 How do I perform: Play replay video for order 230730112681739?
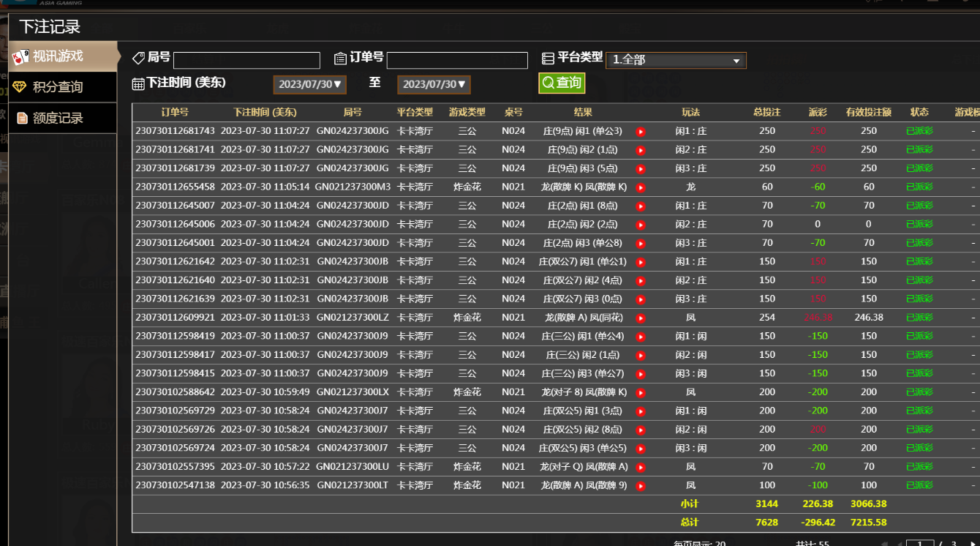641,169
